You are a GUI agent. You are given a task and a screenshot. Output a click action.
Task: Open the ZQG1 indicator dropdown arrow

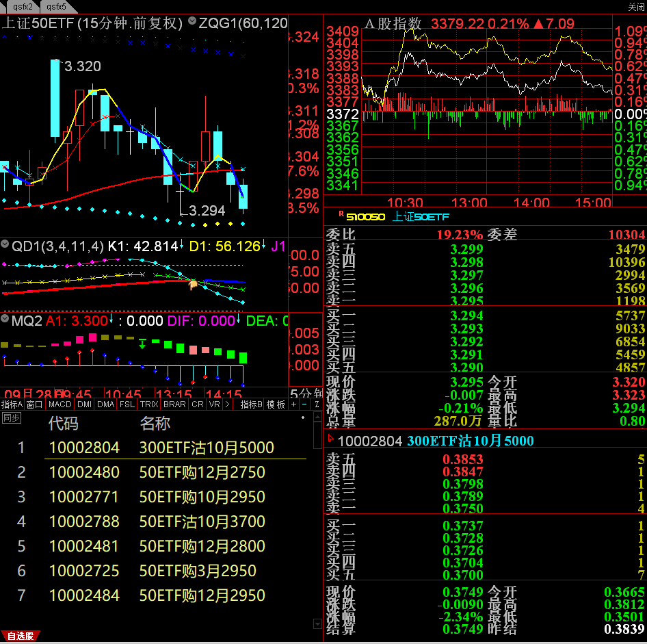click(192, 21)
